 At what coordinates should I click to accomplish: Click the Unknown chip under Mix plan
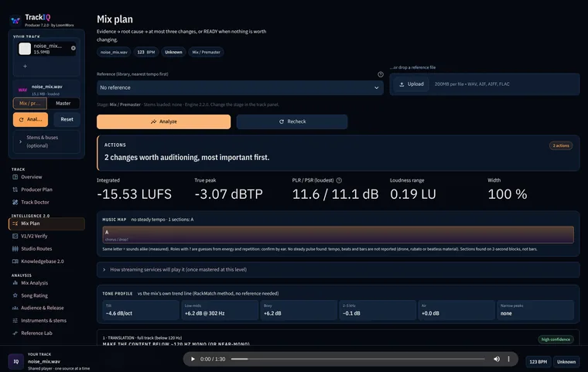tap(173, 52)
